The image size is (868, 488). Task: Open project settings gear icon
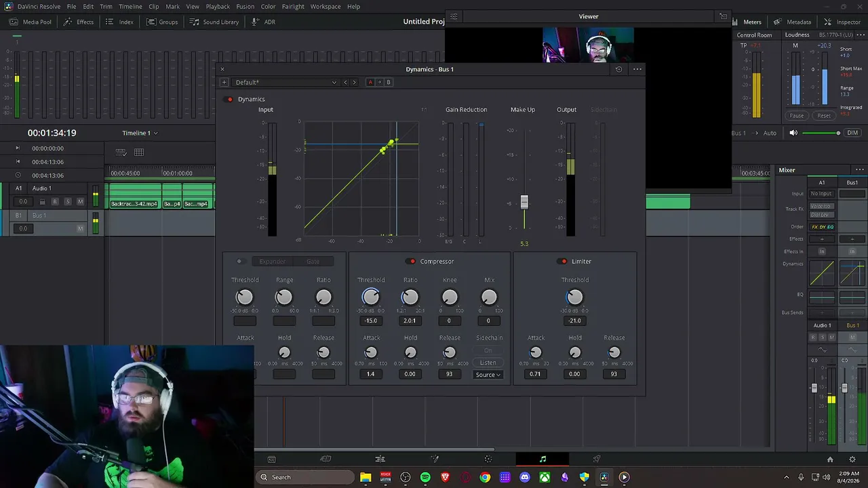pos(852,459)
